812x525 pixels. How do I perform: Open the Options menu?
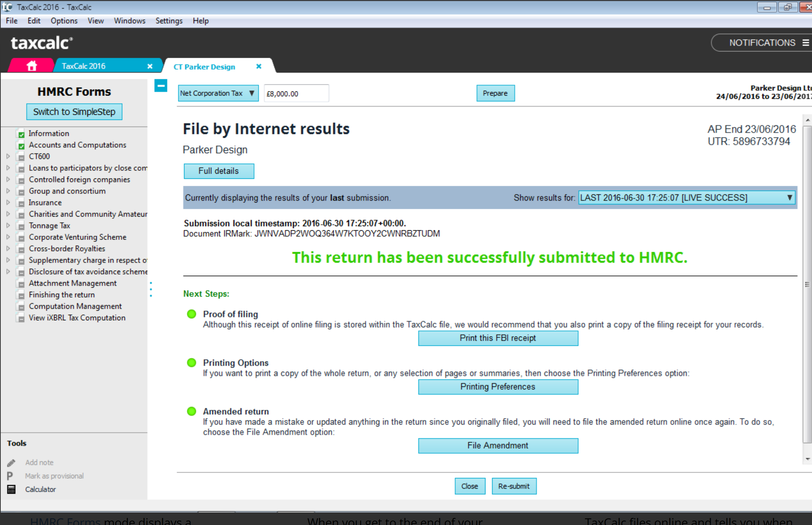tap(64, 21)
